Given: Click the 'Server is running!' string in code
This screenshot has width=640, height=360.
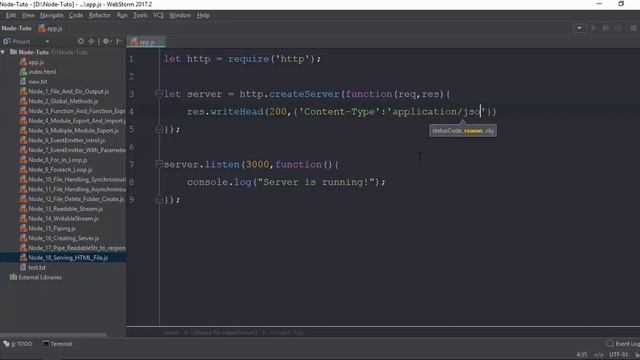Looking at the screenshot, I should 316,182.
